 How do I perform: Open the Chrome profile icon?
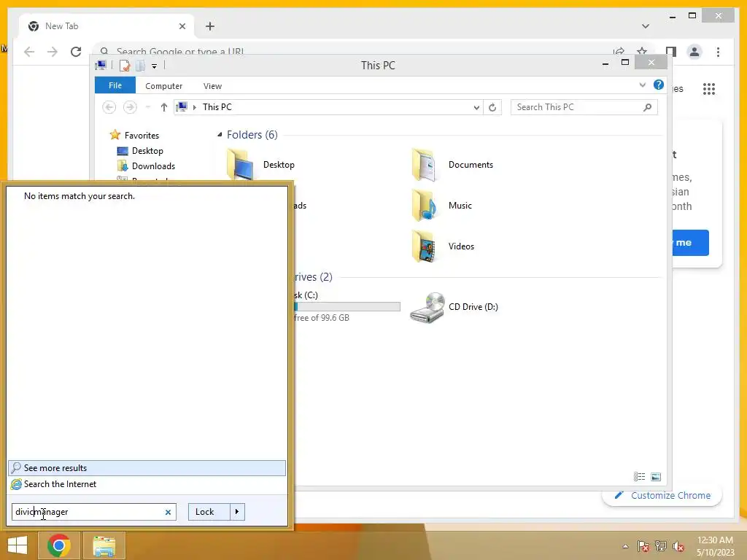694,52
